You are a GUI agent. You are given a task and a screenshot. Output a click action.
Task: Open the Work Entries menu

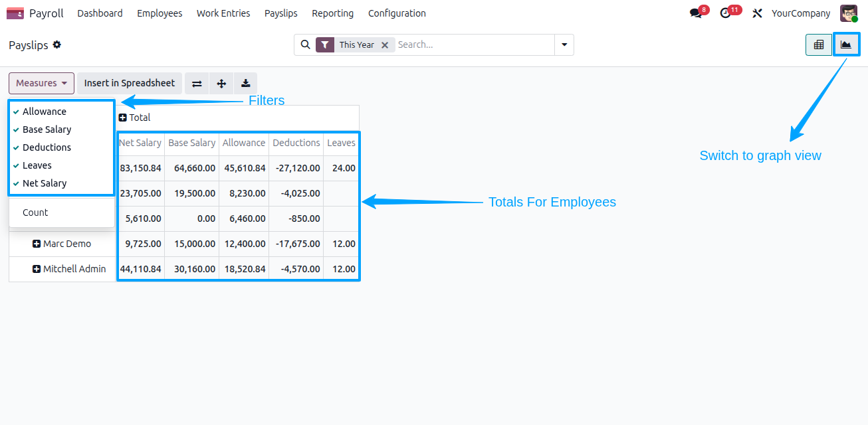point(223,13)
